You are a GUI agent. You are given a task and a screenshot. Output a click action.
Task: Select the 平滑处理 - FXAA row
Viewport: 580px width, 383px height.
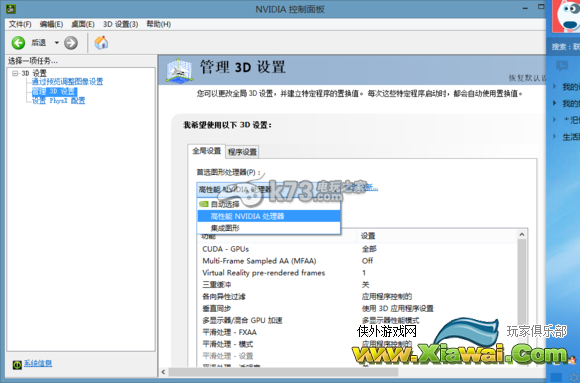pyautogui.click(x=357, y=332)
